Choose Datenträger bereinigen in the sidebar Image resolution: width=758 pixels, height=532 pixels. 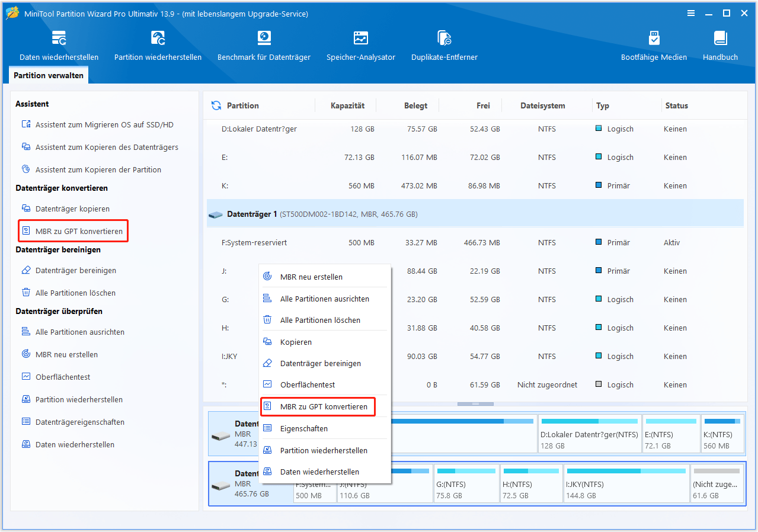pyautogui.click(x=69, y=271)
